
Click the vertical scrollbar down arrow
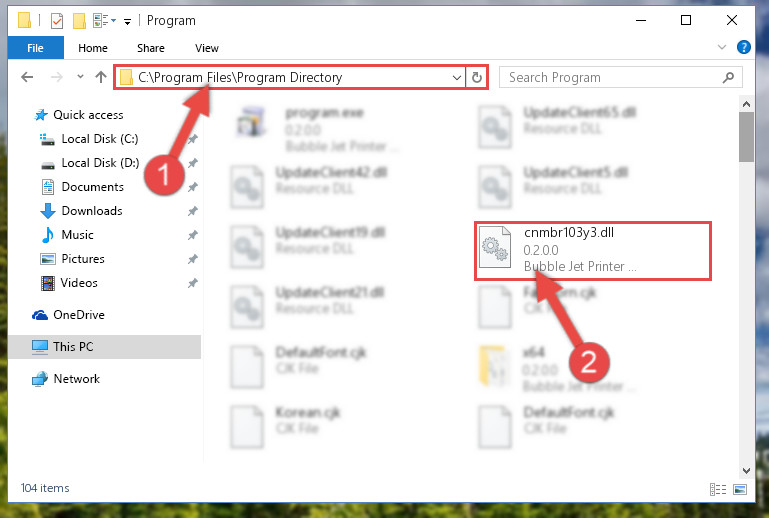[746, 470]
